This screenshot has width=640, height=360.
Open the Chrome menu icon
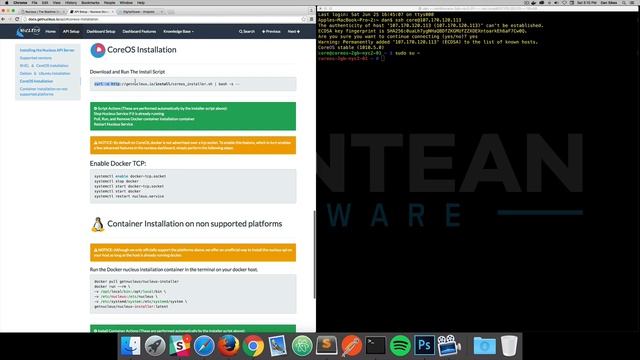point(311,19)
